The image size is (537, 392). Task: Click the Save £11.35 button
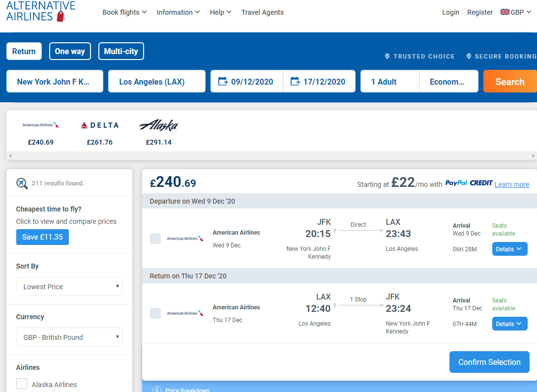42,237
